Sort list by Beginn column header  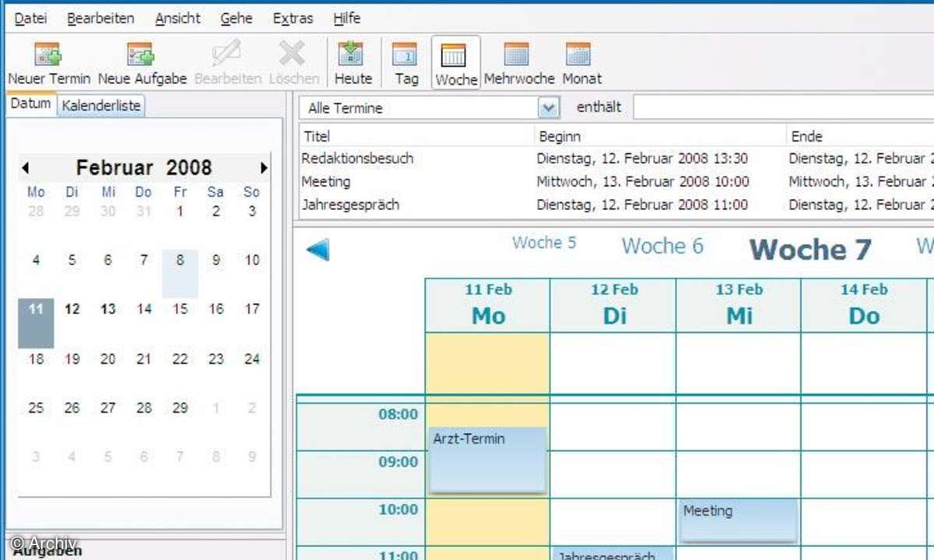[x=661, y=136]
